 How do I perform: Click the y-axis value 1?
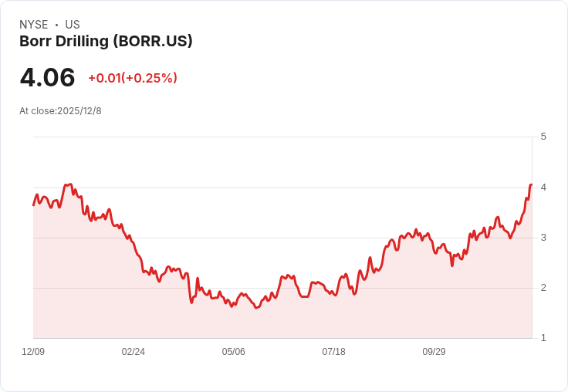543,338
